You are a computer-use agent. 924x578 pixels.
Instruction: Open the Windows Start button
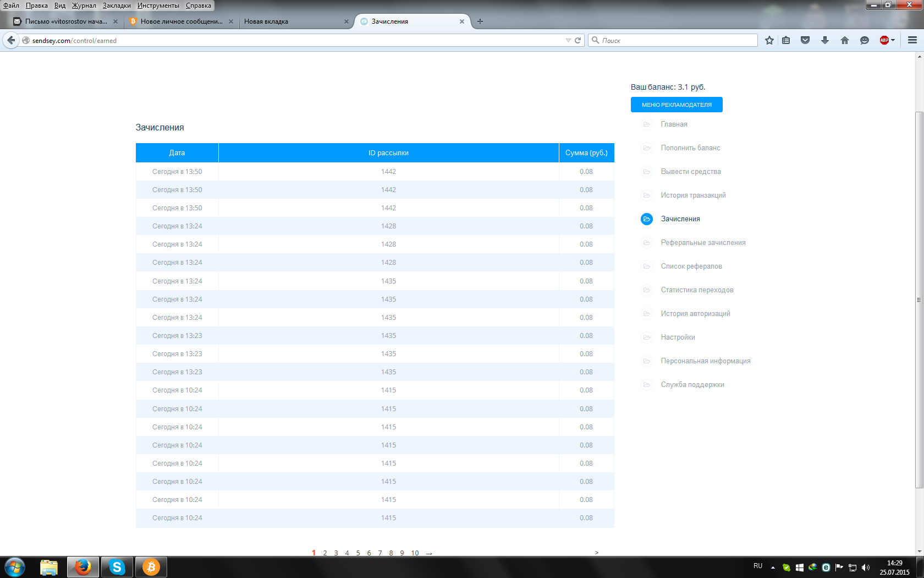(x=15, y=567)
